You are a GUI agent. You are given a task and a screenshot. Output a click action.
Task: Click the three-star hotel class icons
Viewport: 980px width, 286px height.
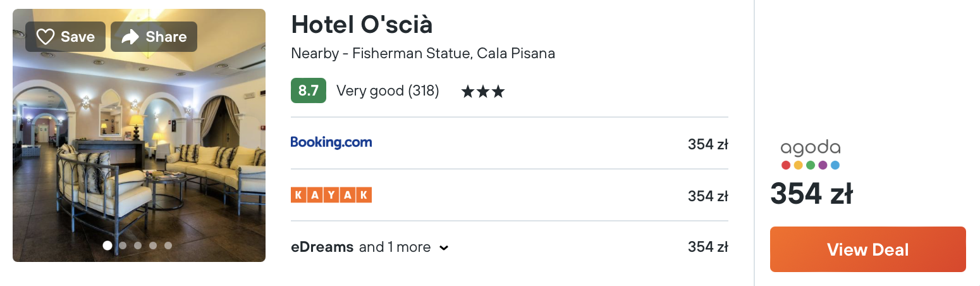point(483,92)
